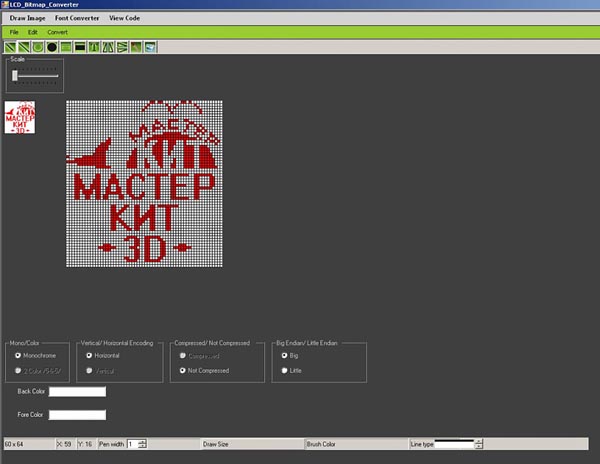Choose Big endian radio button

pyautogui.click(x=284, y=355)
